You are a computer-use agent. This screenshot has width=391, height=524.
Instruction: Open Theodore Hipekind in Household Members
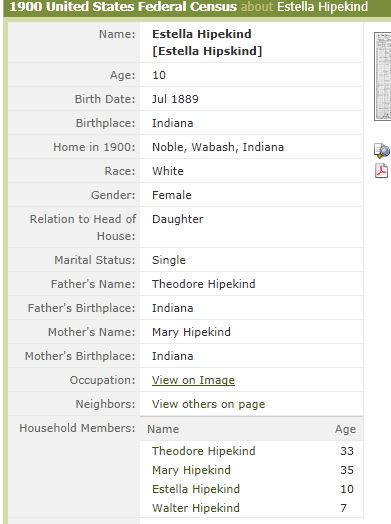point(204,451)
